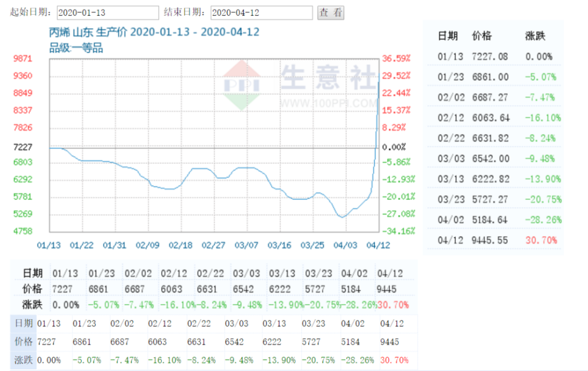Click the PPI logo watermark in chart
The width and height of the screenshot is (588, 371).
click(242, 85)
